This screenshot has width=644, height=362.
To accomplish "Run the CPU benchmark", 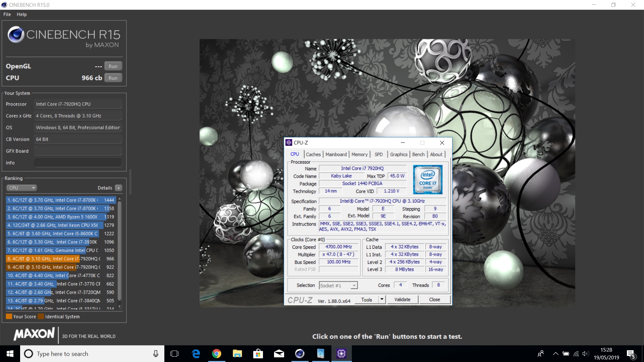I will coord(113,78).
